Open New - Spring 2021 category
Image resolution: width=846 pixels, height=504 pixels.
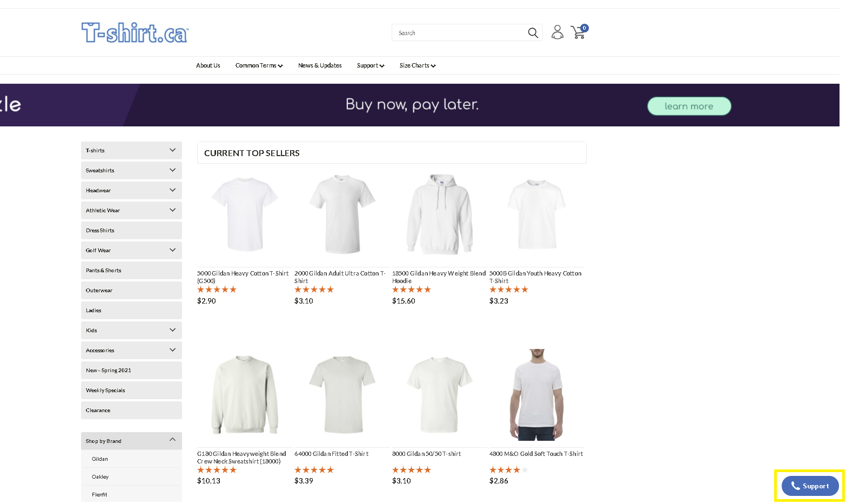point(131,370)
